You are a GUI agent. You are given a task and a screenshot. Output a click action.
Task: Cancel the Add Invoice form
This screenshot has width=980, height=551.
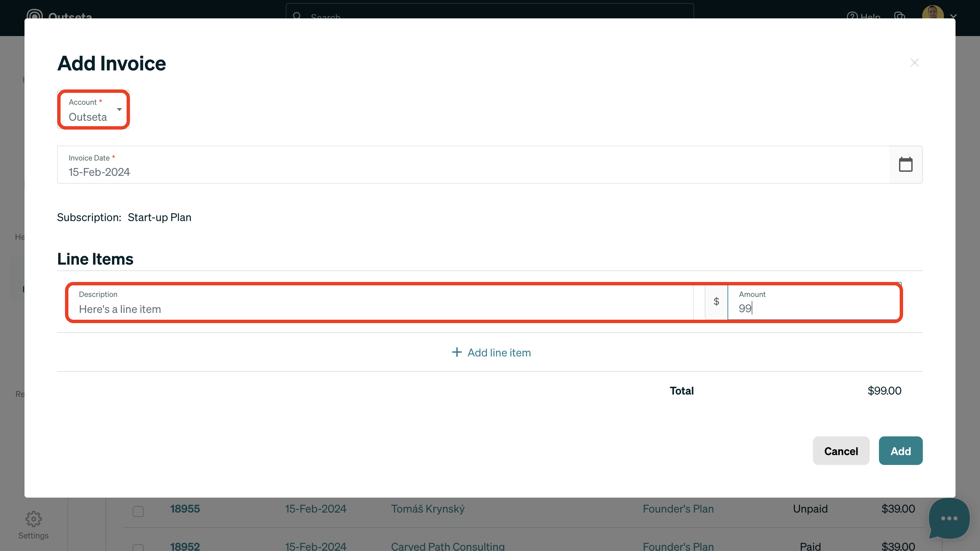[x=841, y=451]
